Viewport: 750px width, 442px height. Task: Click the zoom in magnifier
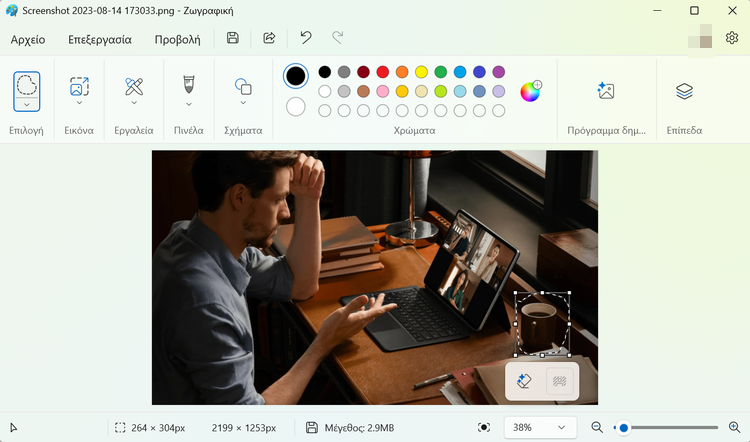pos(734,427)
